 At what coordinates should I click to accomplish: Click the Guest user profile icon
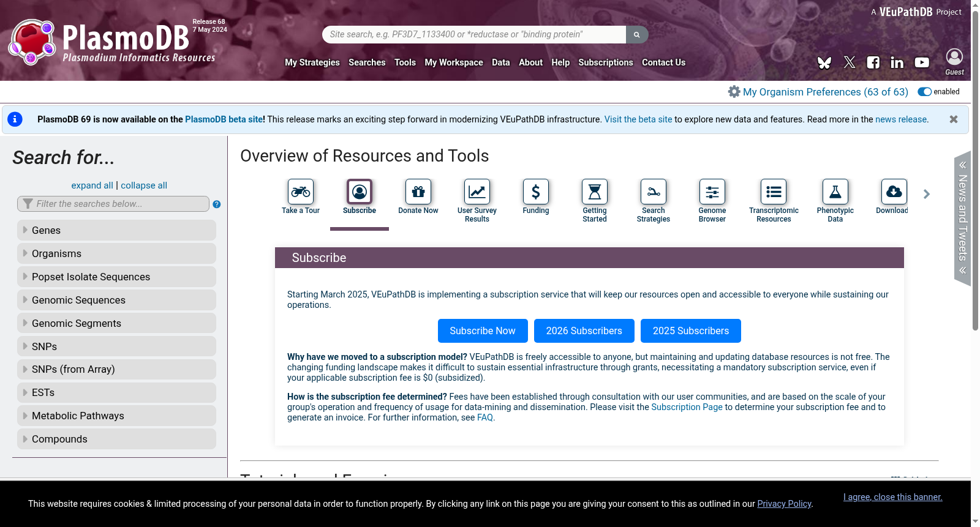[x=954, y=57]
